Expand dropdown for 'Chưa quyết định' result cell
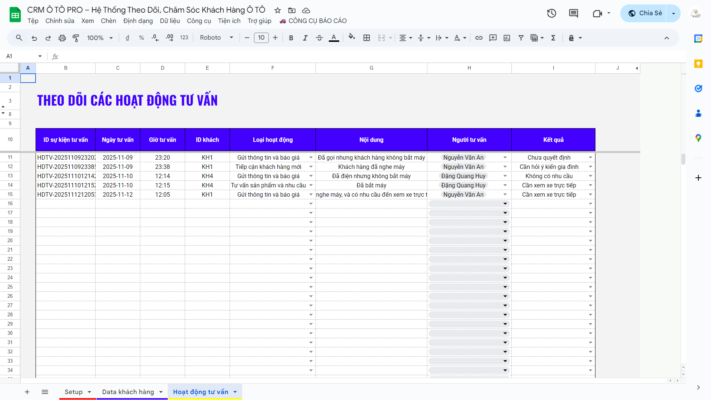The image size is (711, 400). pos(591,158)
